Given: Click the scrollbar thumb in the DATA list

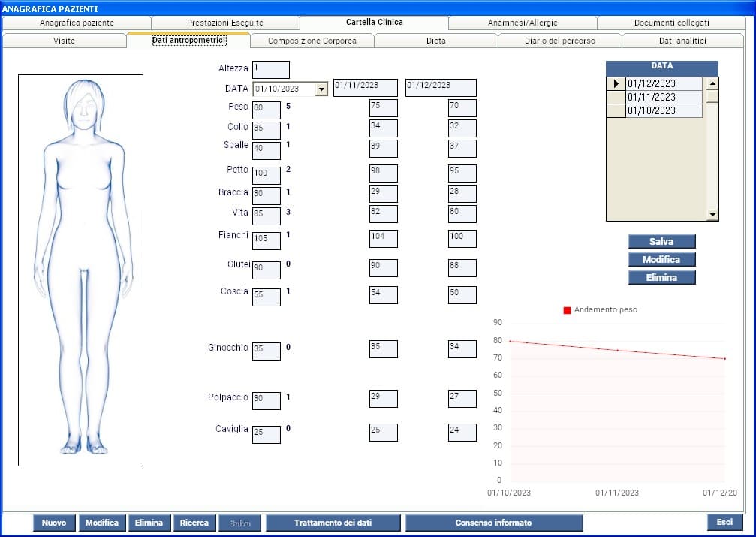Looking at the screenshot, I should point(712,96).
